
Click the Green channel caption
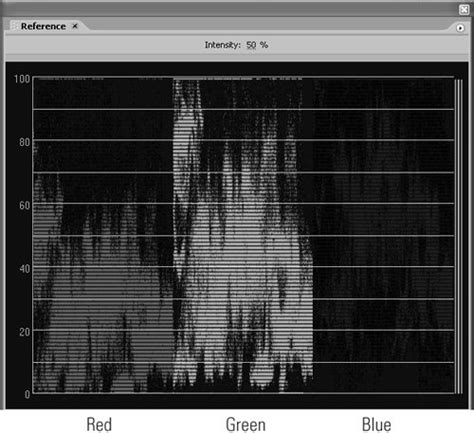[x=246, y=424]
